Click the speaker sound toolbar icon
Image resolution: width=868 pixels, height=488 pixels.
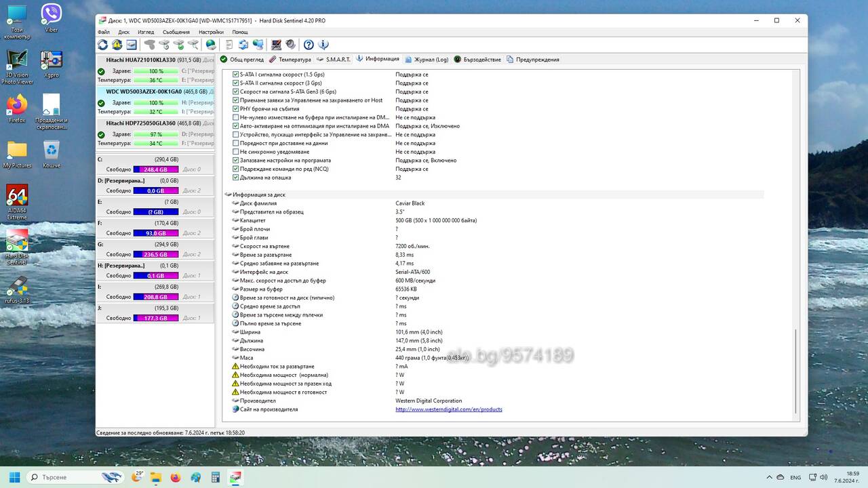(291, 45)
